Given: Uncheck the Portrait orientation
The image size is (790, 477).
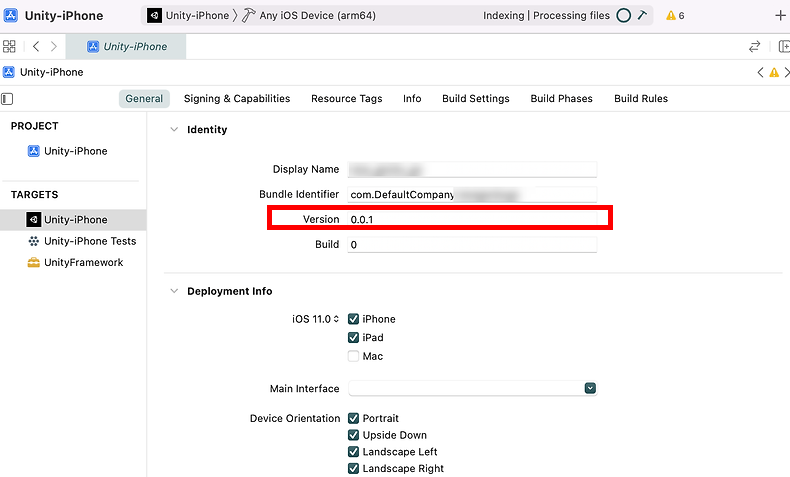Looking at the screenshot, I should pyautogui.click(x=353, y=419).
